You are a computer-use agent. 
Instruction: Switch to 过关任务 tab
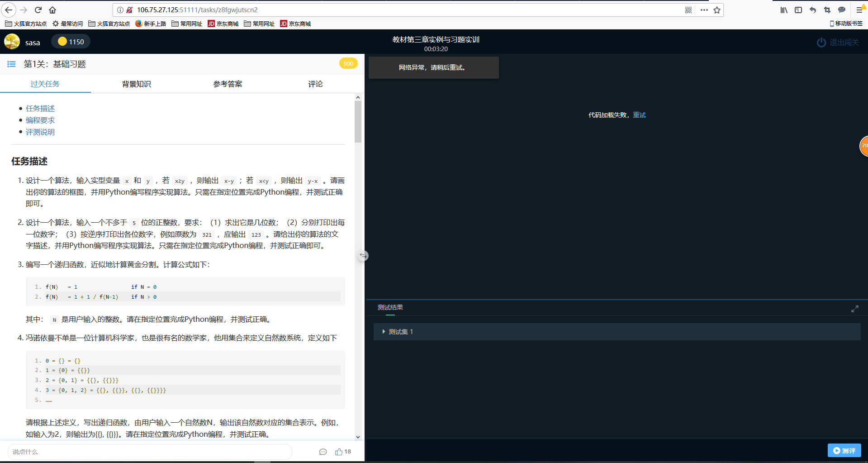pos(45,84)
